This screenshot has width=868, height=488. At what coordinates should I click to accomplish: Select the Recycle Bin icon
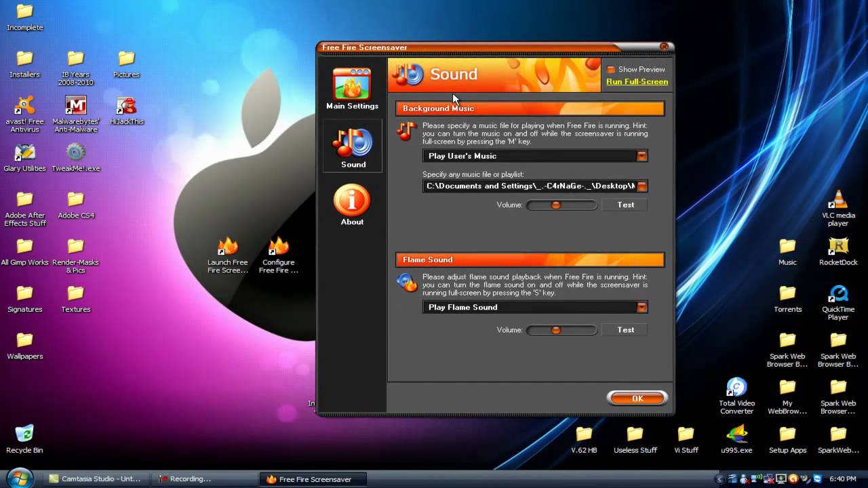pos(24,439)
